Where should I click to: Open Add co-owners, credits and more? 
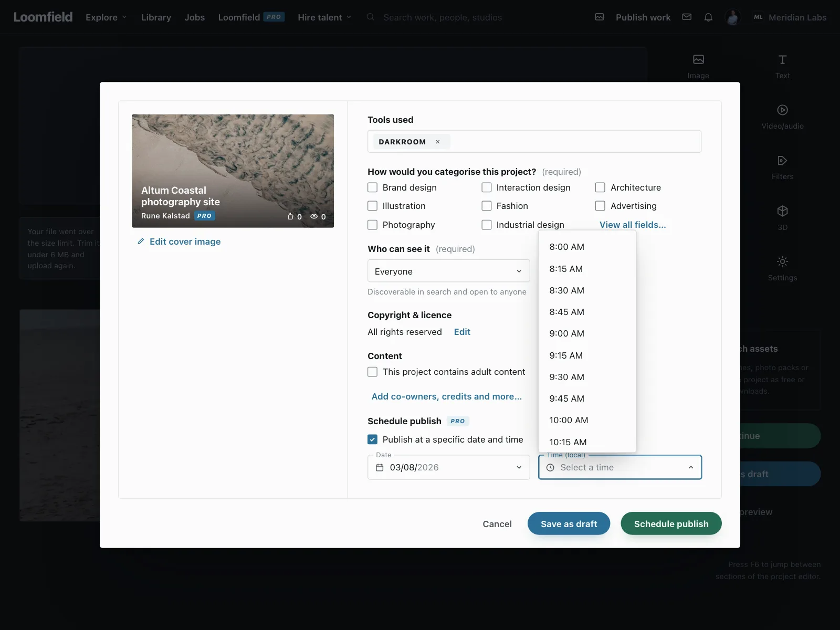[x=447, y=396]
